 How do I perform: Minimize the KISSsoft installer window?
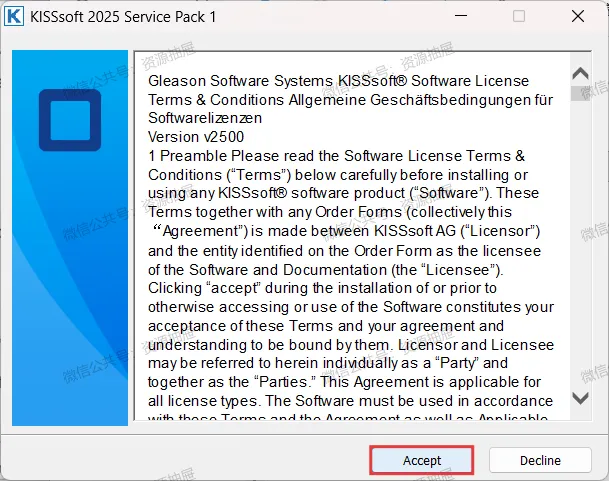tap(461, 16)
